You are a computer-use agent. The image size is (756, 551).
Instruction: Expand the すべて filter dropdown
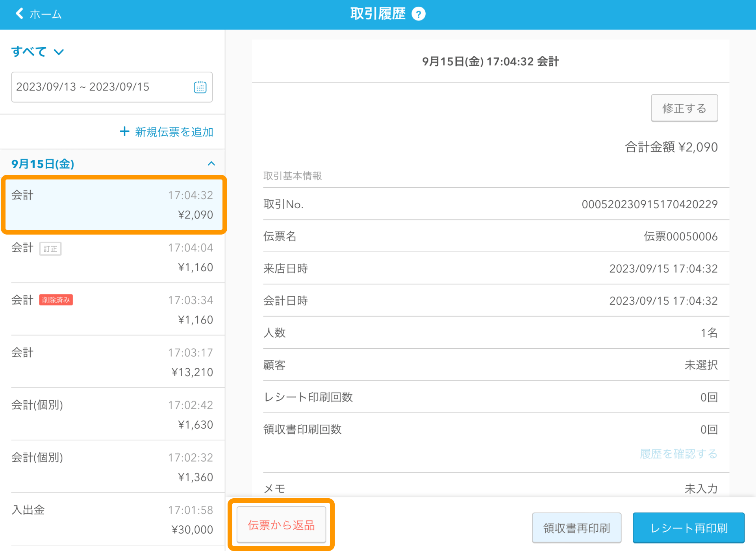point(38,51)
